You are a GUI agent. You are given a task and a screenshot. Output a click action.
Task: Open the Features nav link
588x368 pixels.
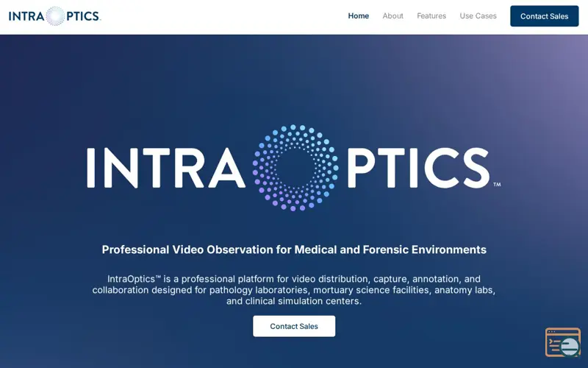coord(431,15)
